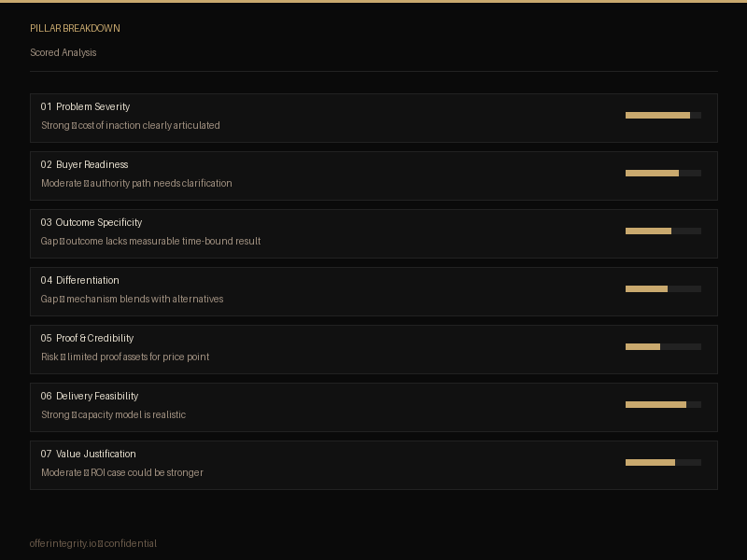Screen dimensions: 747x560
Task: Select the 01 Problem Severity title
Action: click(x=85, y=107)
